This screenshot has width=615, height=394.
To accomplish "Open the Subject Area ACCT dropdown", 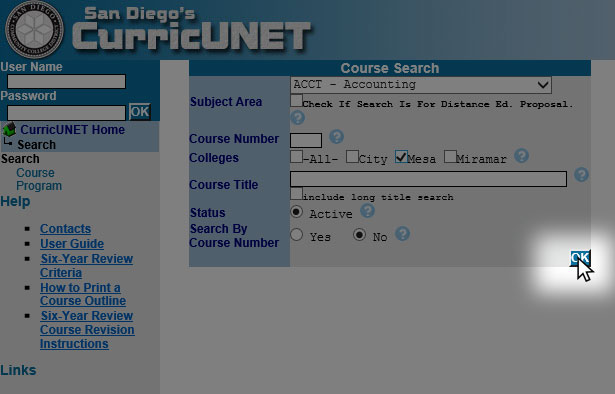I will 421,85.
